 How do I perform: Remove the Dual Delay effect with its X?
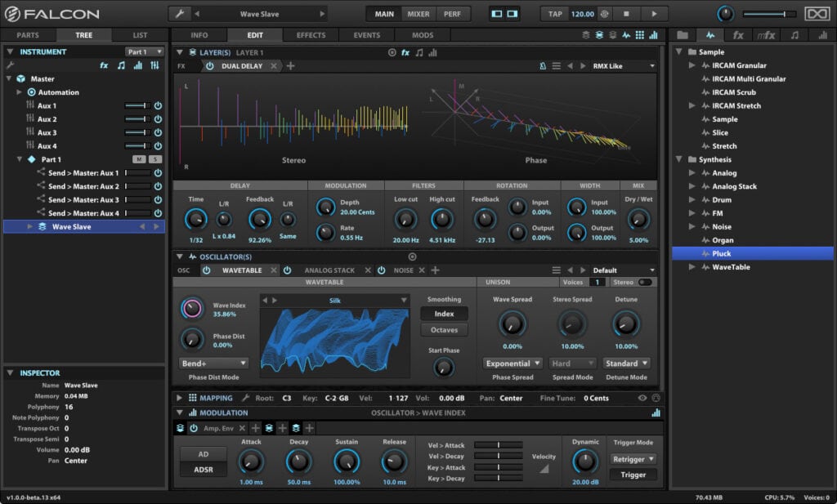pos(274,66)
